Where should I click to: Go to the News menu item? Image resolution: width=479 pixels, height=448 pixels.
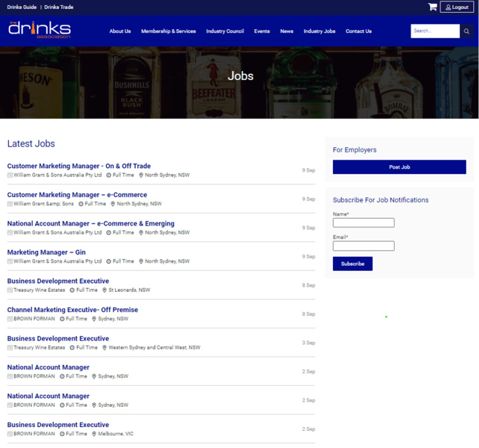[x=287, y=31]
